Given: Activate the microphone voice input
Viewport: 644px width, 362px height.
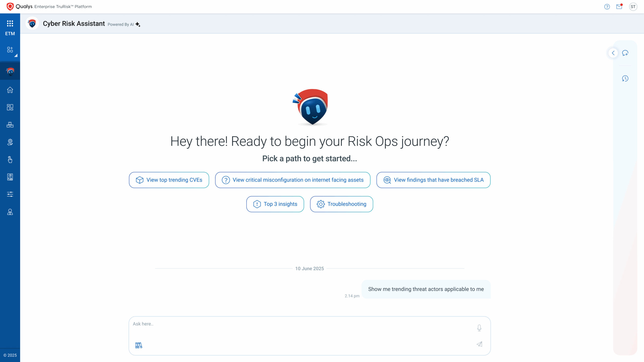Looking at the screenshot, I should point(479,328).
